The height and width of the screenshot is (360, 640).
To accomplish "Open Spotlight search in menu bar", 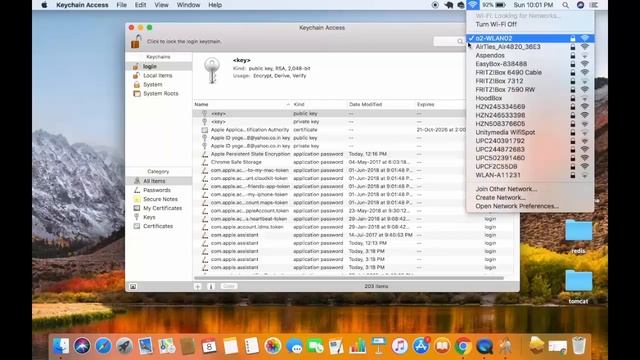I will click(565, 5).
